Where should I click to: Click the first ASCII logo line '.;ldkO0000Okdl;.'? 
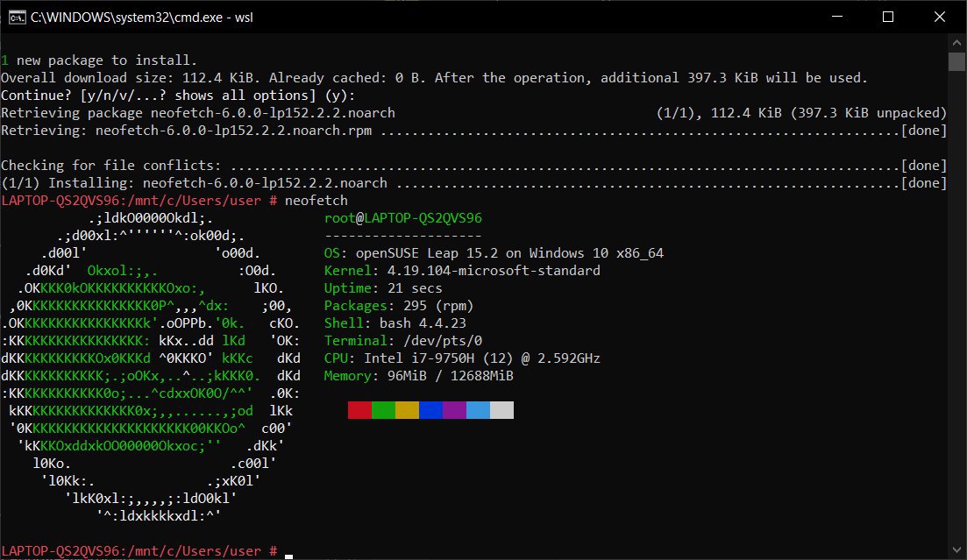(x=151, y=218)
